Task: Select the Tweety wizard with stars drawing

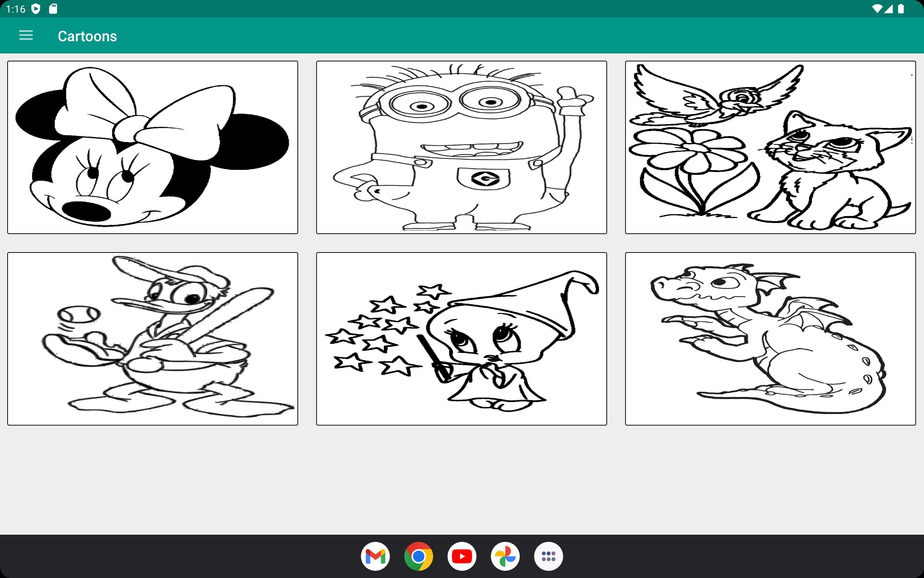Action: (x=461, y=339)
